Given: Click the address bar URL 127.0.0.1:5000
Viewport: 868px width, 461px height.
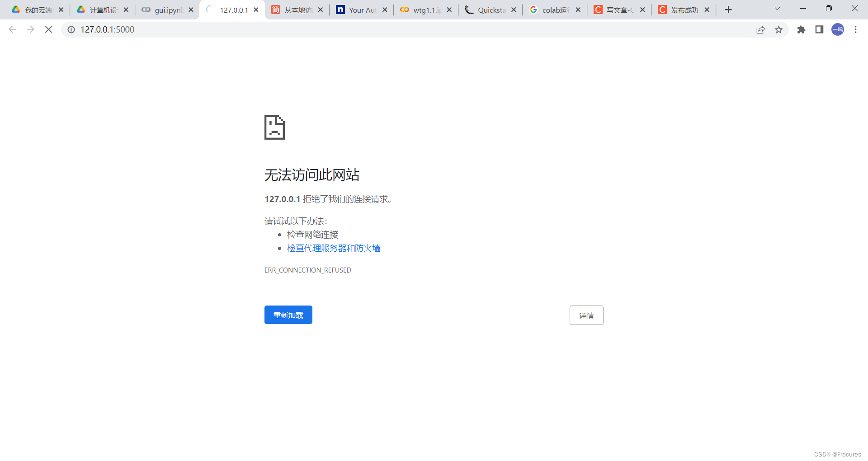Looking at the screenshot, I should (108, 29).
